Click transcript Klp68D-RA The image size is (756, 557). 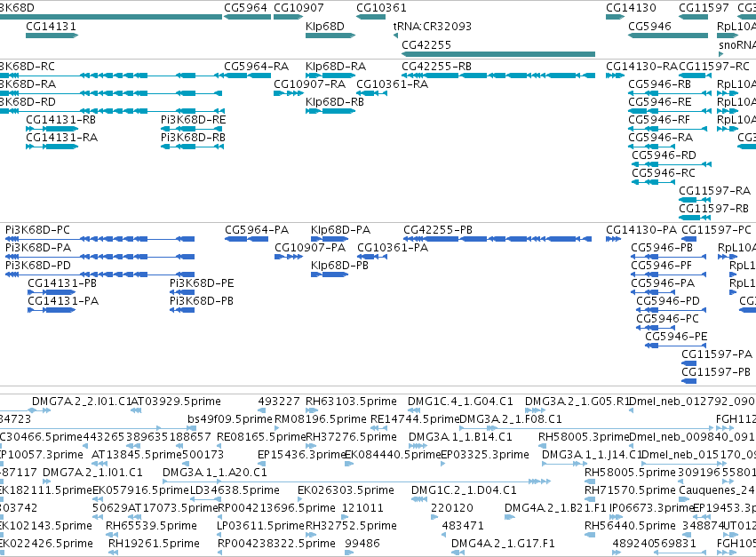click(330, 76)
